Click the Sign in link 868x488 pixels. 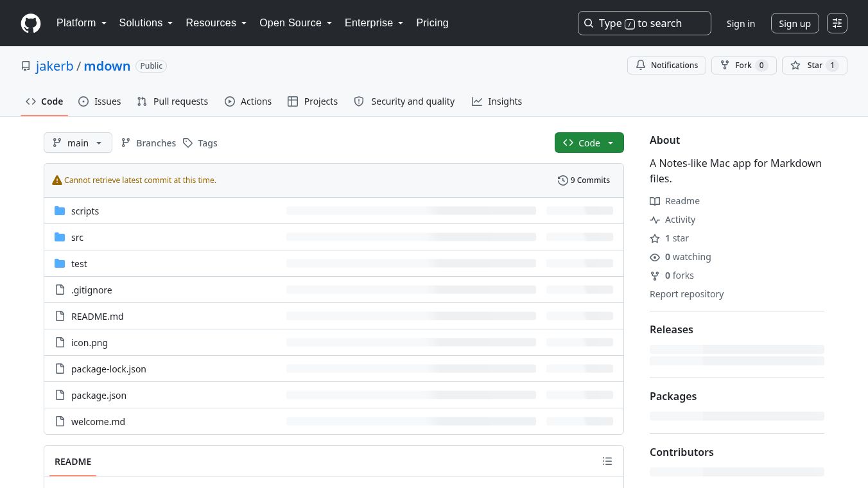pos(741,23)
